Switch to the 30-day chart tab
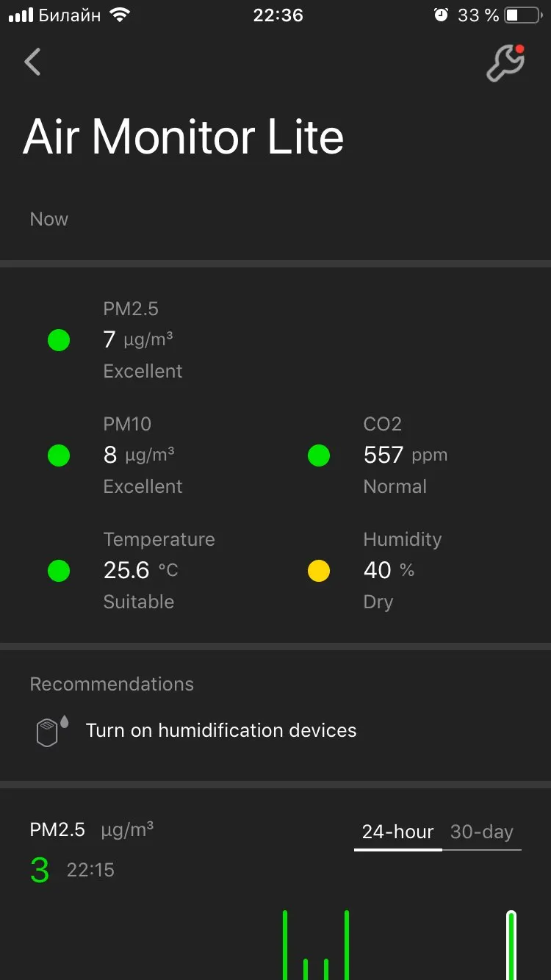 482,832
